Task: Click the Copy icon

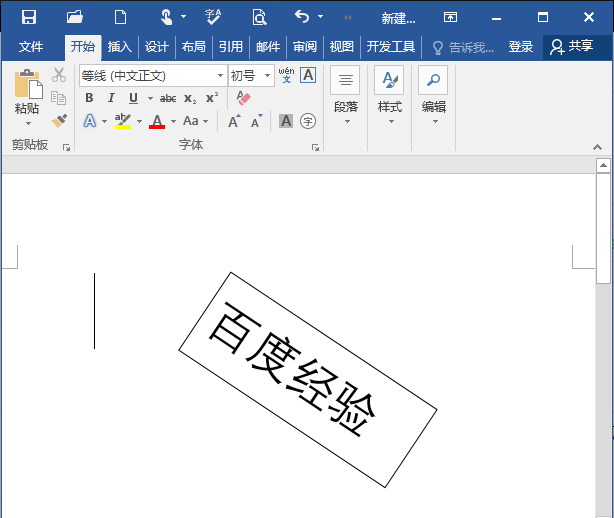Action: point(59,98)
